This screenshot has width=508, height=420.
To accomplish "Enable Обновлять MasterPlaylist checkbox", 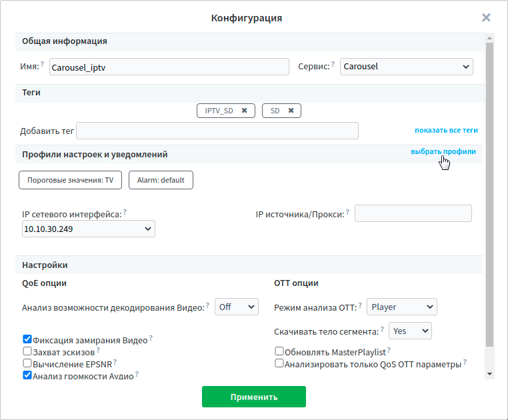I will 279,351.
